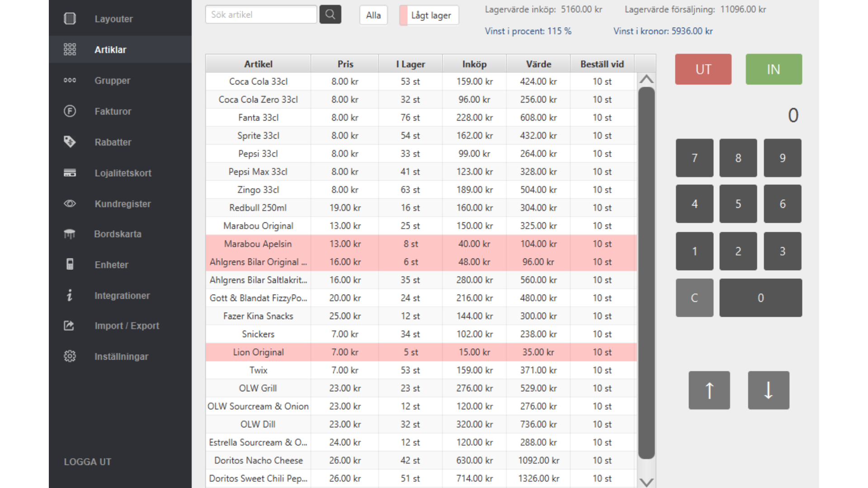Image resolution: width=868 pixels, height=488 pixels.
Task: Open Inställningar via its gear icon
Action: 70,356
